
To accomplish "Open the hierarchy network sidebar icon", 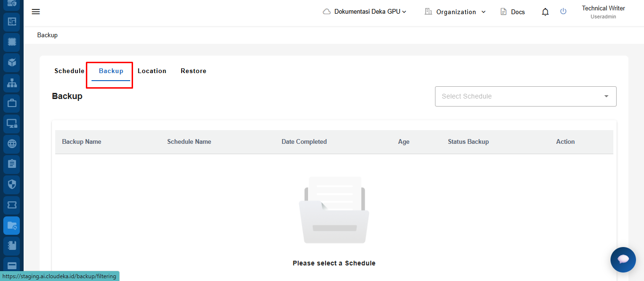I will coord(12,83).
